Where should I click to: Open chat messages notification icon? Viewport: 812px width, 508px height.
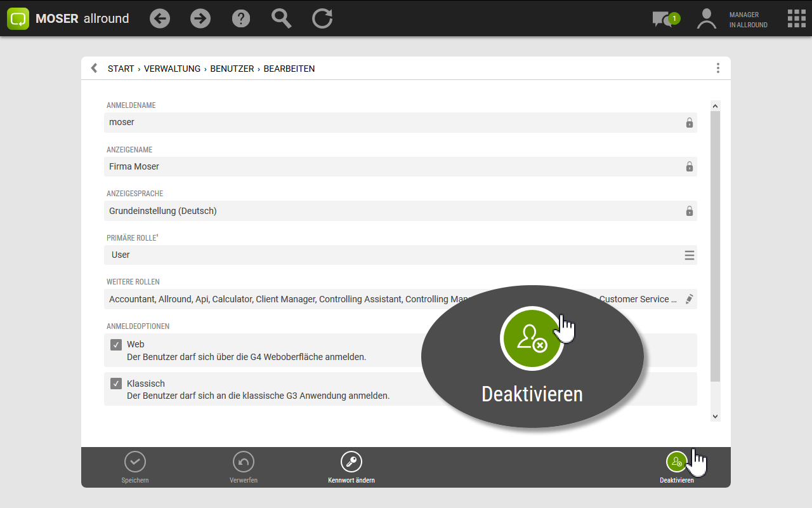coord(664,19)
